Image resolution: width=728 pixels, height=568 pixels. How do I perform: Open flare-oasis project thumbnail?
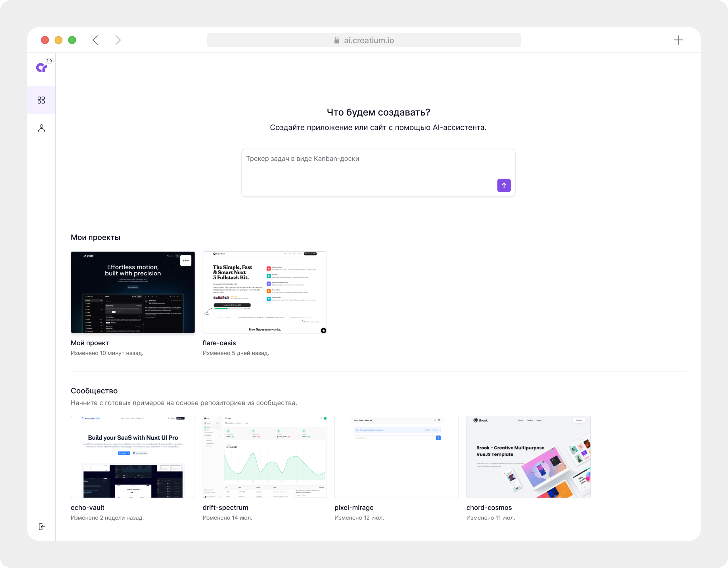click(265, 292)
